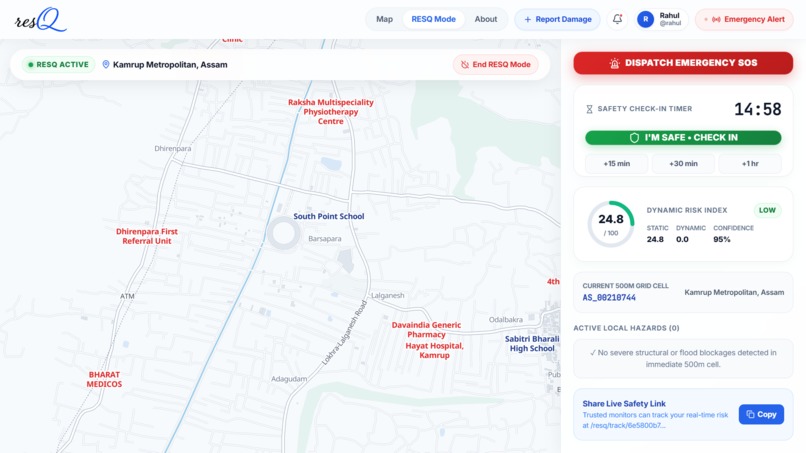Click Raksha Multispeciality Physiotherapy Centre label

(331, 112)
